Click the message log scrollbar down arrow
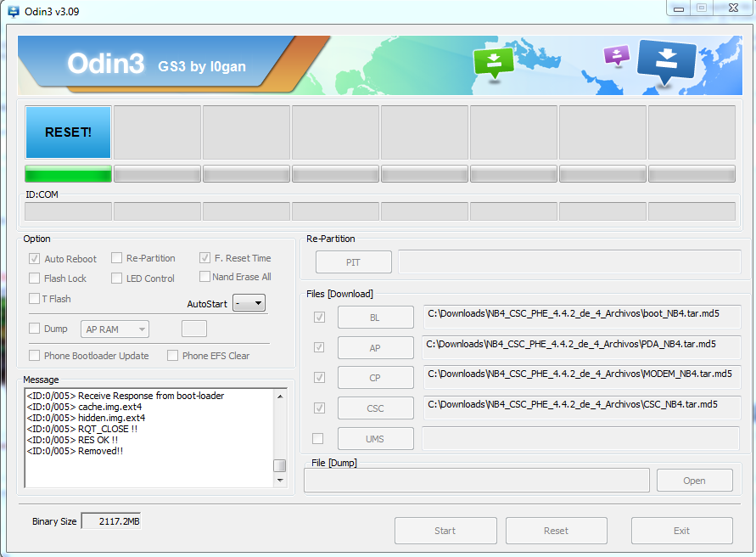Viewport: 756px width, 557px height. point(280,481)
